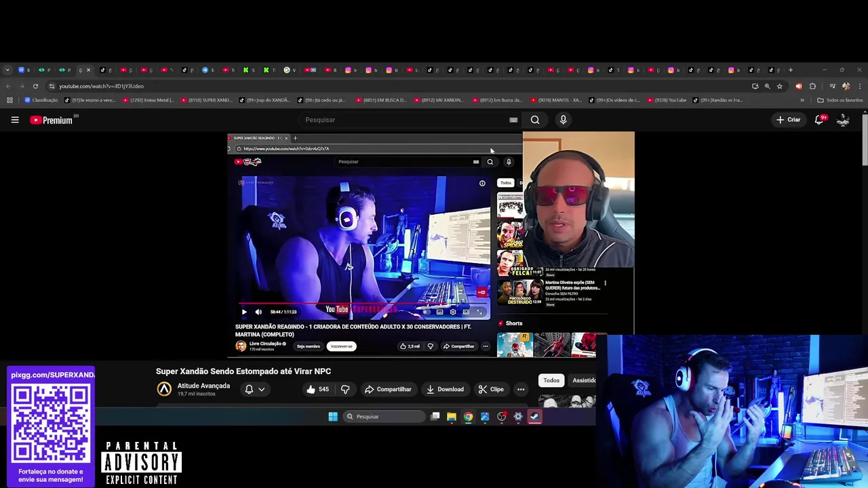The width and height of the screenshot is (868, 488).
Task: Click Seja membro on Livre Circulação
Action: point(308,346)
